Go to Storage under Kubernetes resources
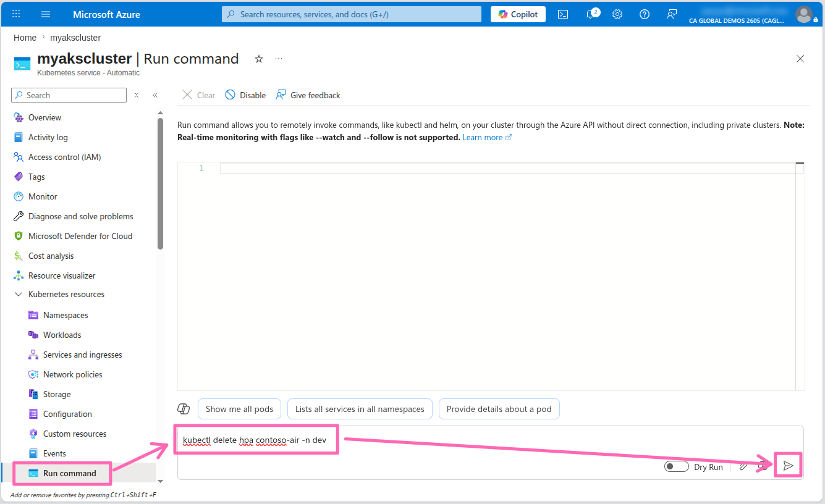825x504 pixels. (x=57, y=394)
